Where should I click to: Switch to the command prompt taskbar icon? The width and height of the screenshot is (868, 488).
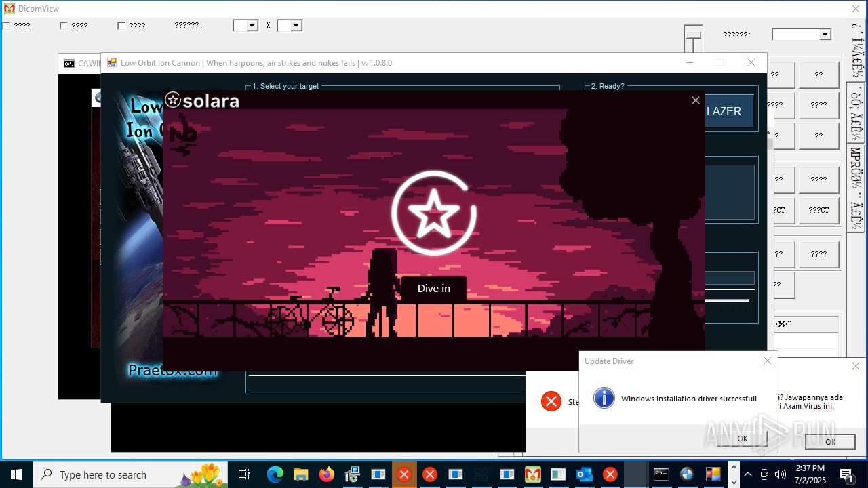click(x=661, y=474)
